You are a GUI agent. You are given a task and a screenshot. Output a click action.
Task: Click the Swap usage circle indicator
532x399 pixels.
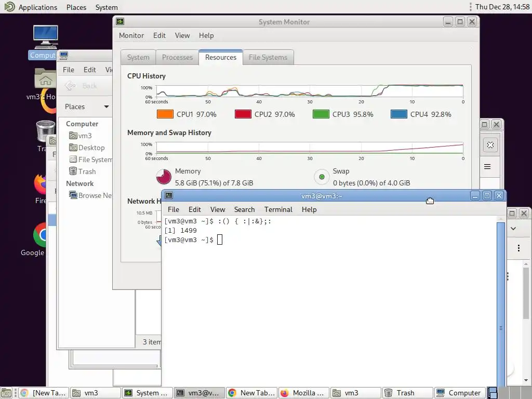coord(322,177)
